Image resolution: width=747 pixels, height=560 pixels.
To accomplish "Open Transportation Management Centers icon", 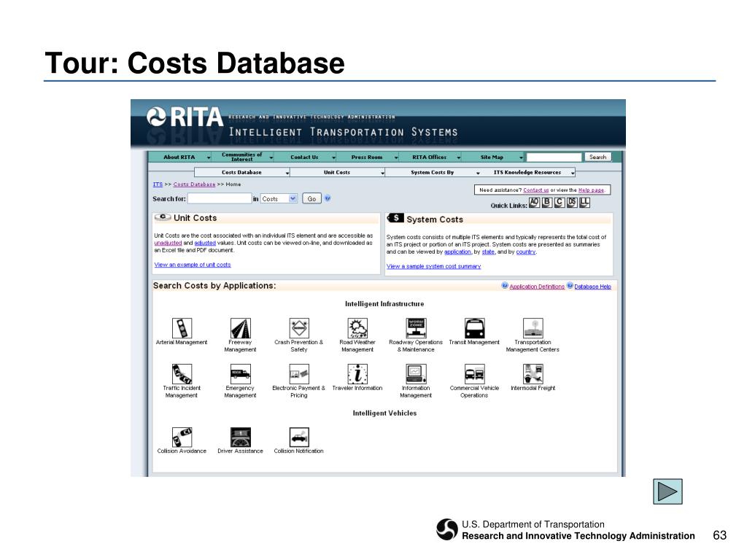I will (x=533, y=328).
